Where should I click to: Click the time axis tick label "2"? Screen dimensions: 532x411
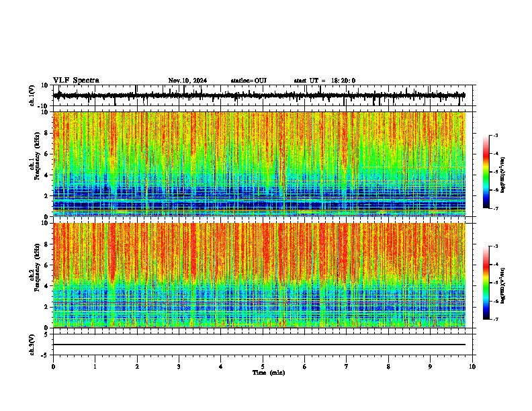click(137, 367)
